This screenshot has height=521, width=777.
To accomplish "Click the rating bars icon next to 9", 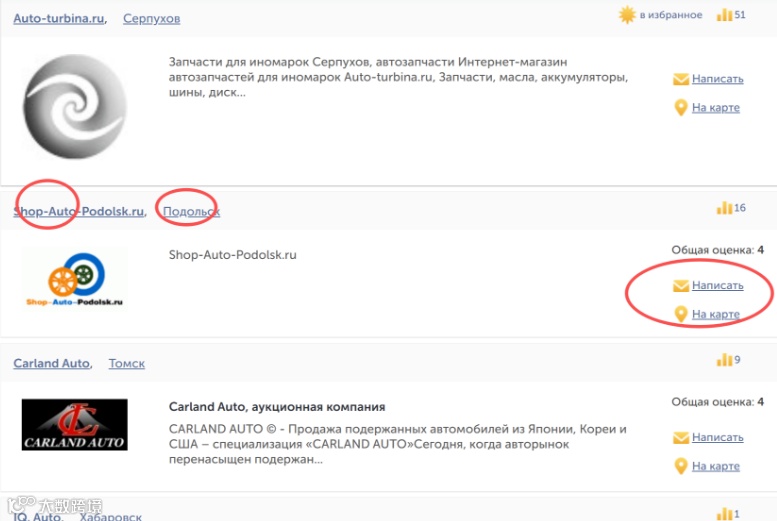I will pyautogui.click(x=724, y=360).
